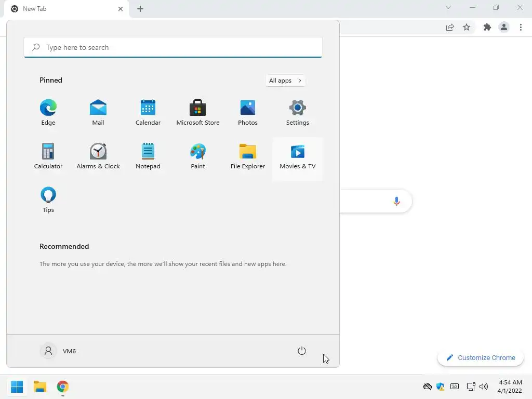The width and height of the screenshot is (532, 399).
Task: Open the Tips app
Action: tap(48, 200)
